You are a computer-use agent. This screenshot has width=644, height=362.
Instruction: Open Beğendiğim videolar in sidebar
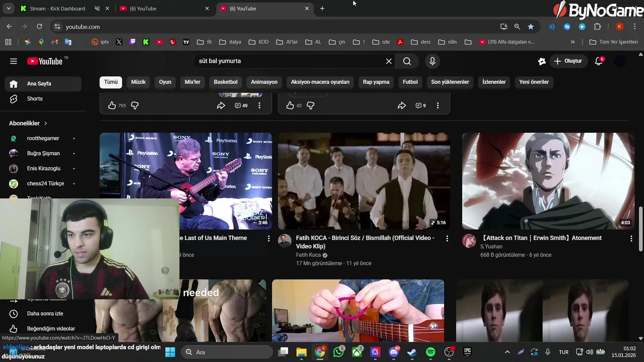[43, 329]
